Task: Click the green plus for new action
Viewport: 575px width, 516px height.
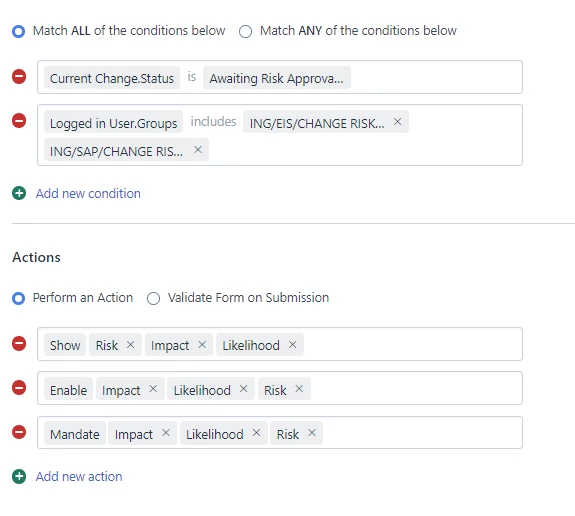Action: coord(19,476)
